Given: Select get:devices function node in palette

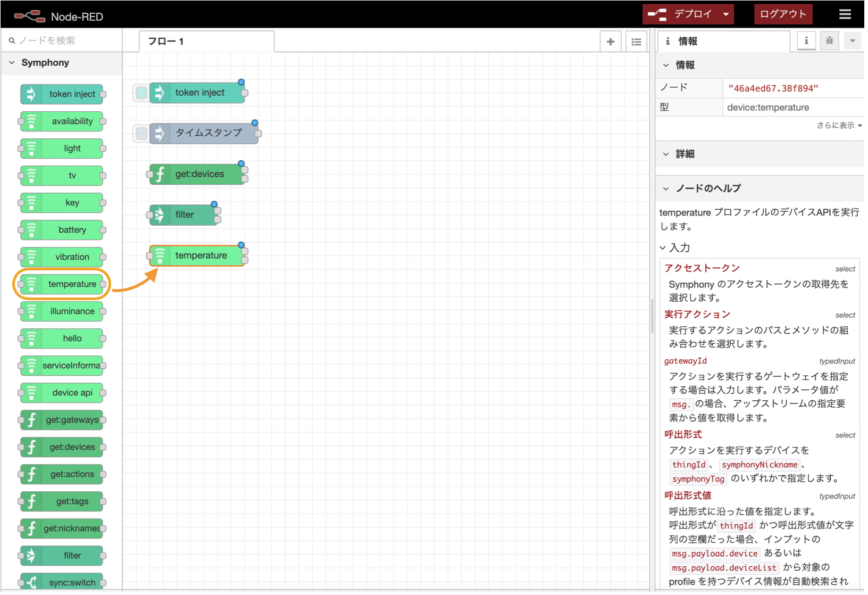Looking at the screenshot, I should (62, 448).
